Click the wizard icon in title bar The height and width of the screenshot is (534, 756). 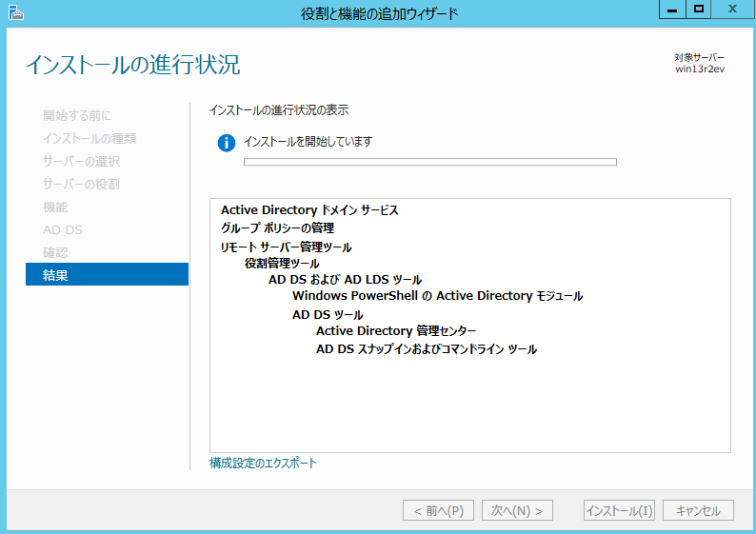click(11, 11)
